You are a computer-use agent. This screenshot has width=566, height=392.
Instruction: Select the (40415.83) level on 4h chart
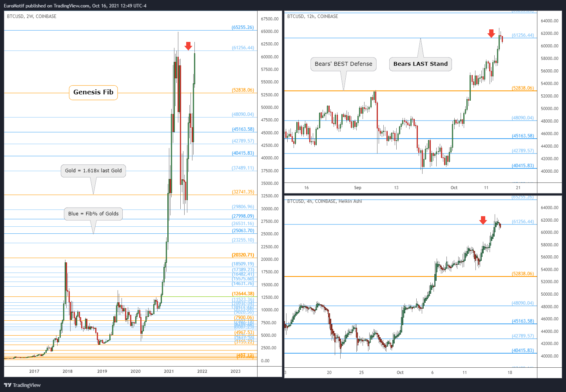click(x=523, y=350)
